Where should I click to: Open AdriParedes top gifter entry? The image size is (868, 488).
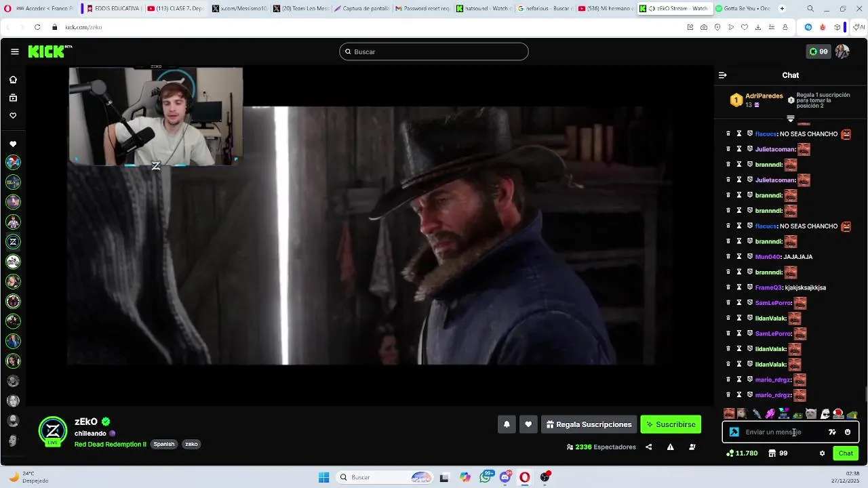pyautogui.click(x=756, y=100)
